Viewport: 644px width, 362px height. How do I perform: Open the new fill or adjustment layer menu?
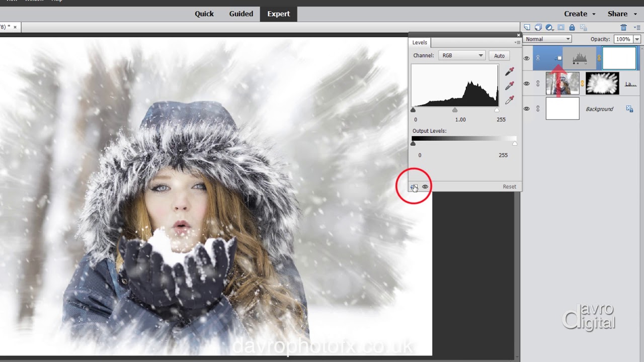[x=549, y=28]
